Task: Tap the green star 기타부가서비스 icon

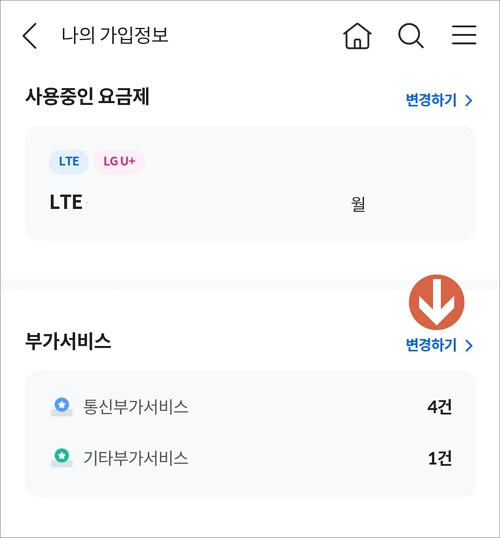Action: tap(62, 458)
